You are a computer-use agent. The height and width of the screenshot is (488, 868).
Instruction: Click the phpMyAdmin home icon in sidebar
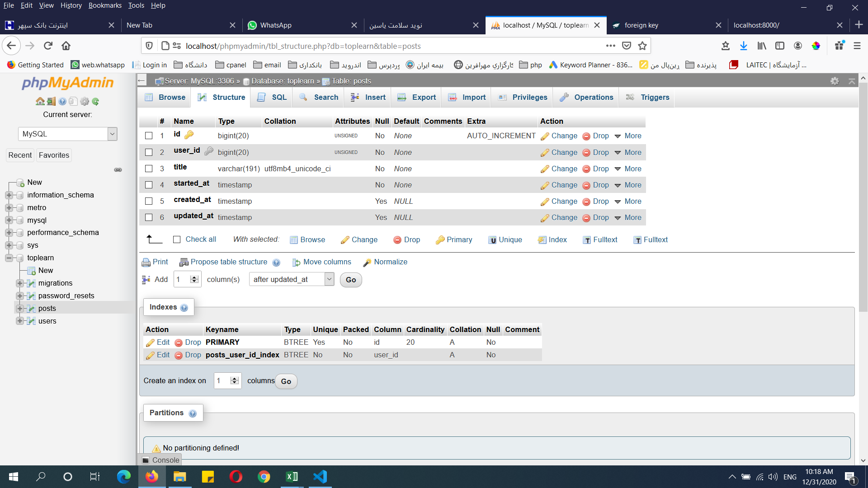pos(40,101)
